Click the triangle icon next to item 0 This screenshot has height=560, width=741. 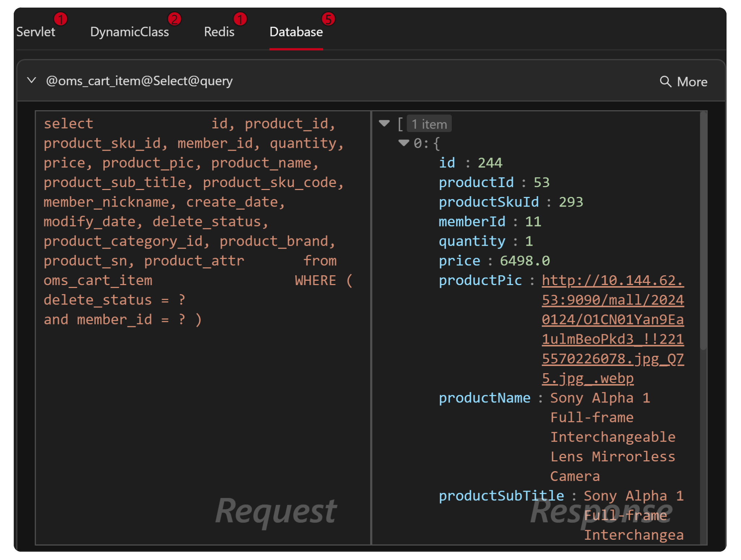pyautogui.click(x=404, y=143)
